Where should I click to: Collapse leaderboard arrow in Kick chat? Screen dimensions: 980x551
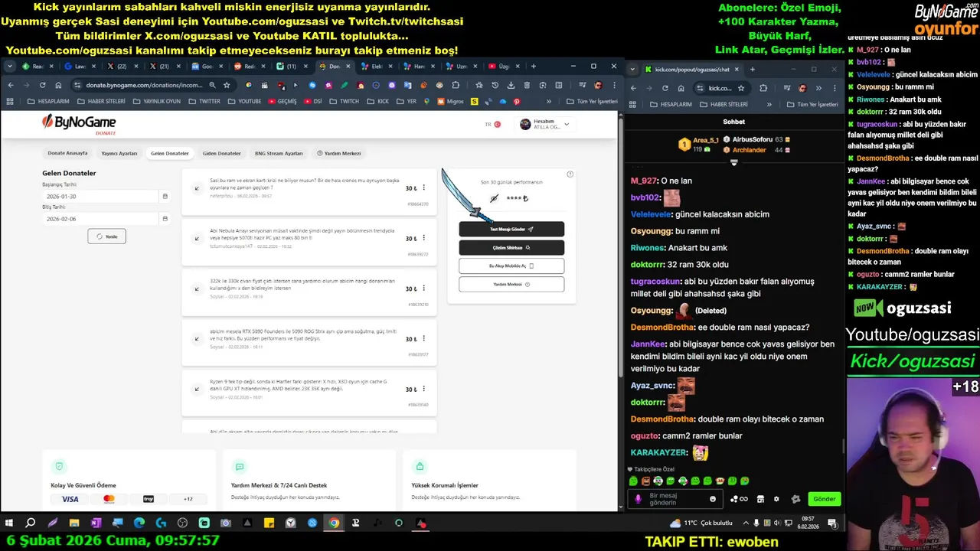[733, 162]
